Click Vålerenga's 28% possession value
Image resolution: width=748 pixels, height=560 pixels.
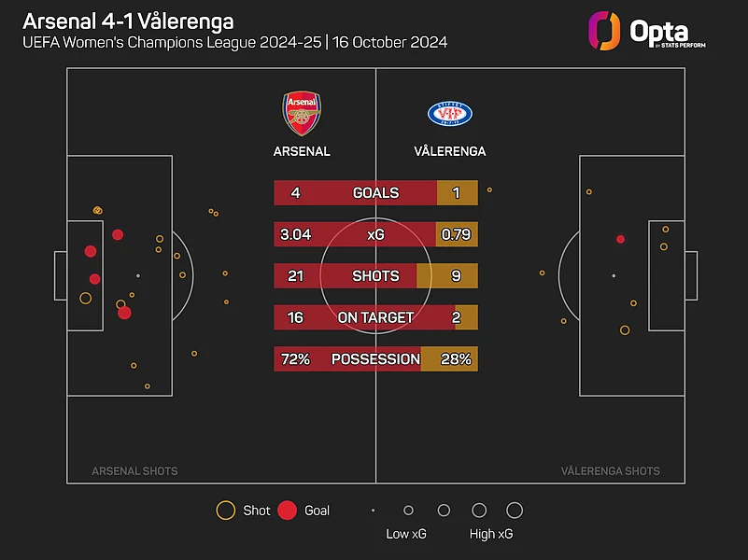coord(457,358)
